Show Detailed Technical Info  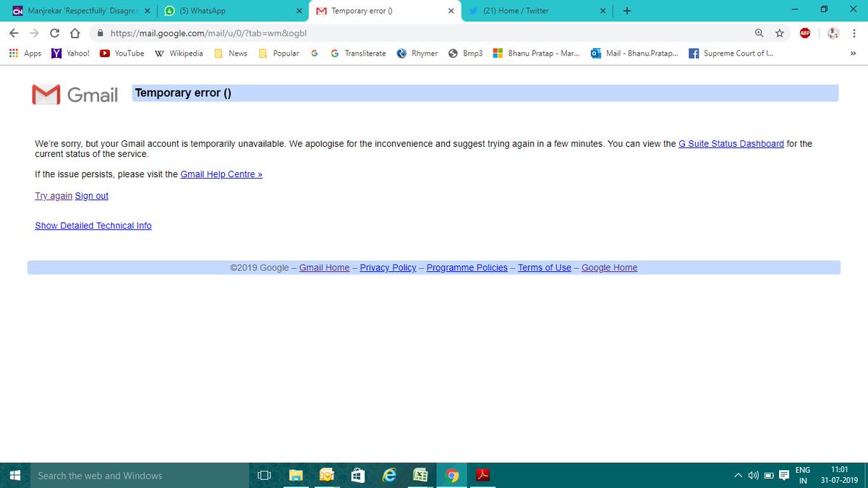click(93, 225)
